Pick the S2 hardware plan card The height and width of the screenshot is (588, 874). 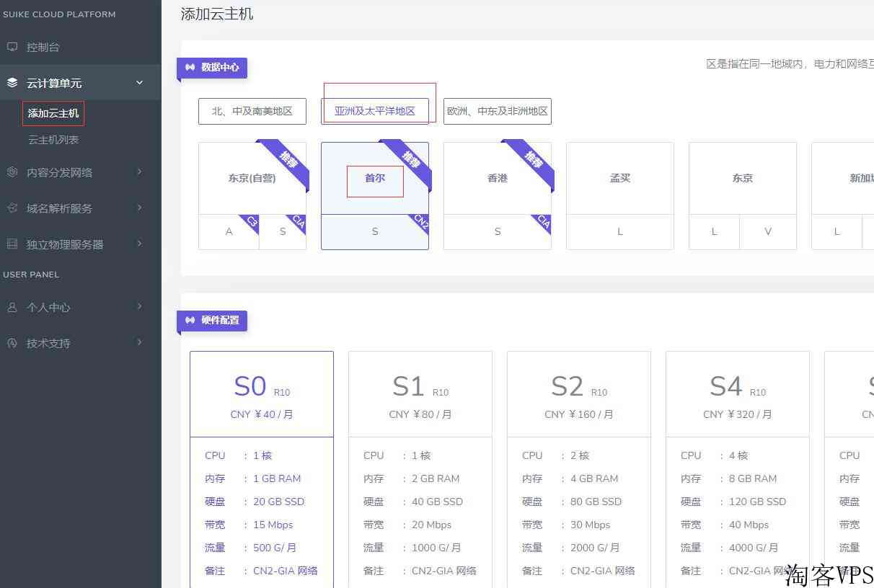[x=579, y=469]
